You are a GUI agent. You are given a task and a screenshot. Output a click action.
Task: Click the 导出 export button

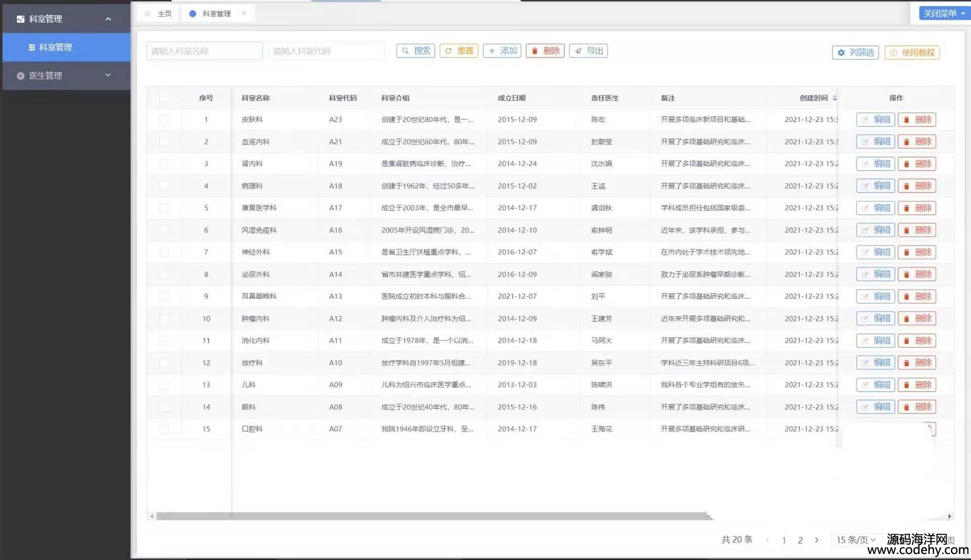click(x=588, y=51)
